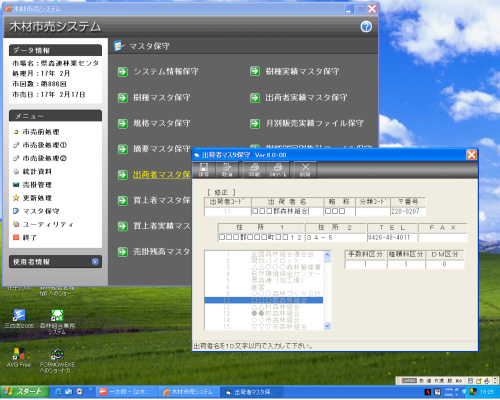Image resolution: width=500 pixels, height=400 pixels.
Task: Open the 樹種実績マスタ保守 link
Action: pyautogui.click(x=302, y=71)
